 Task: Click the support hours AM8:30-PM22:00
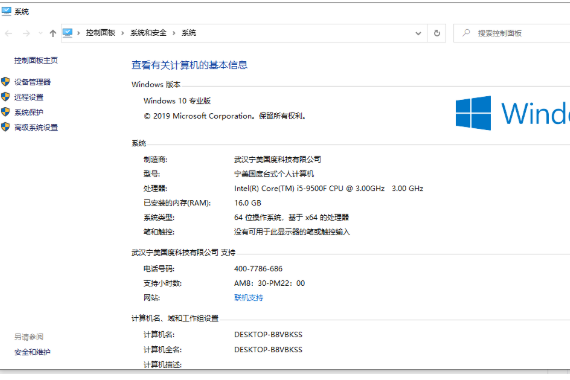tap(269, 283)
